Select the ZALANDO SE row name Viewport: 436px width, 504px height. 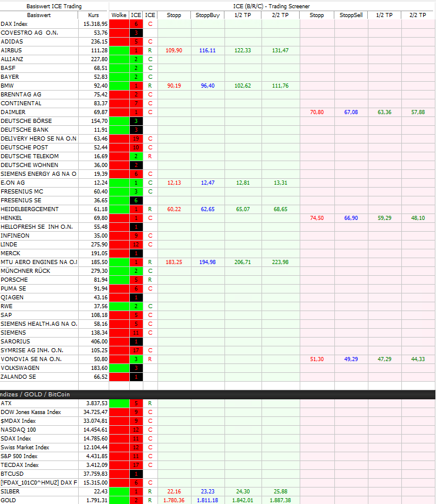point(18,377)
